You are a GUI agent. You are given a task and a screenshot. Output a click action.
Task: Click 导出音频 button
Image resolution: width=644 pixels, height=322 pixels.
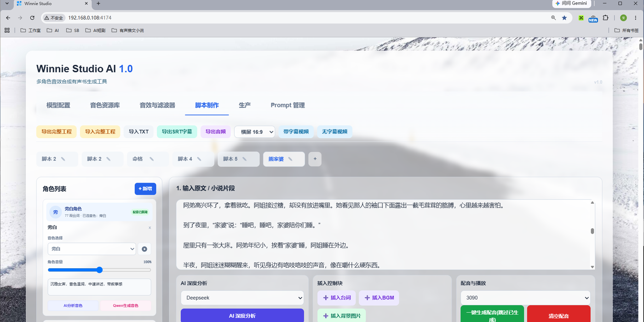215,132
